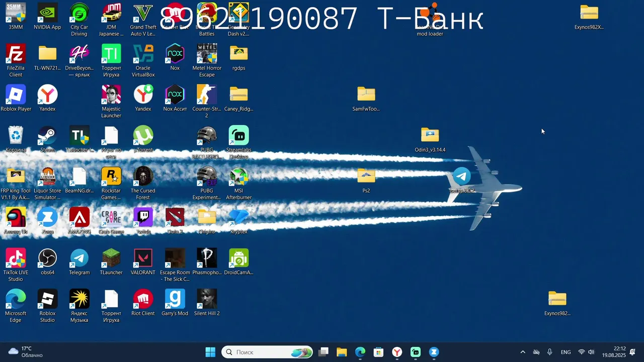Select the uTorrent shortcut icon

143,135
